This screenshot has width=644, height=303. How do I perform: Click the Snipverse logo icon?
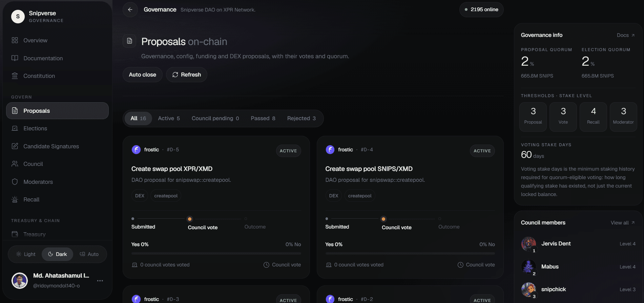(18, 16)
